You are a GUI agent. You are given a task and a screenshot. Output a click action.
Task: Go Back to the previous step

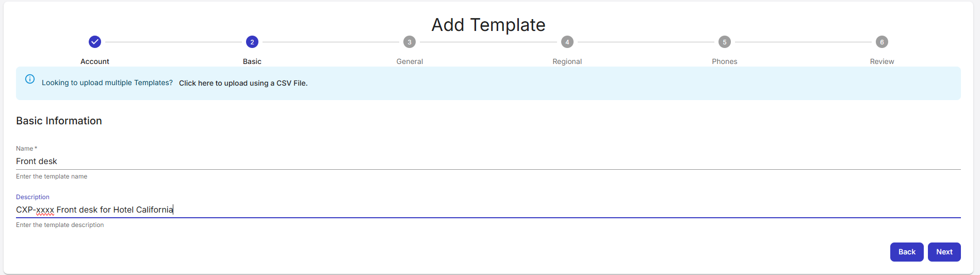click(907, 252)
